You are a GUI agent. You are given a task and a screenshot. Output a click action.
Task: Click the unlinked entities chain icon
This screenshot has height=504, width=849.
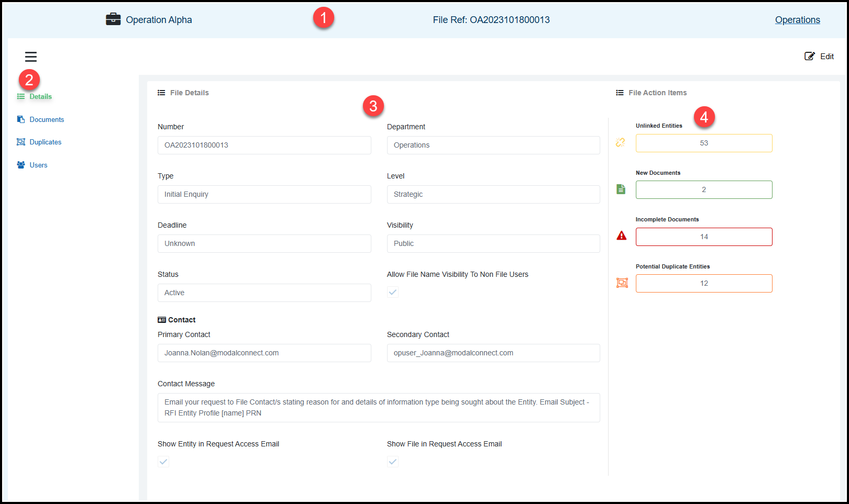[x=621, y=142]
